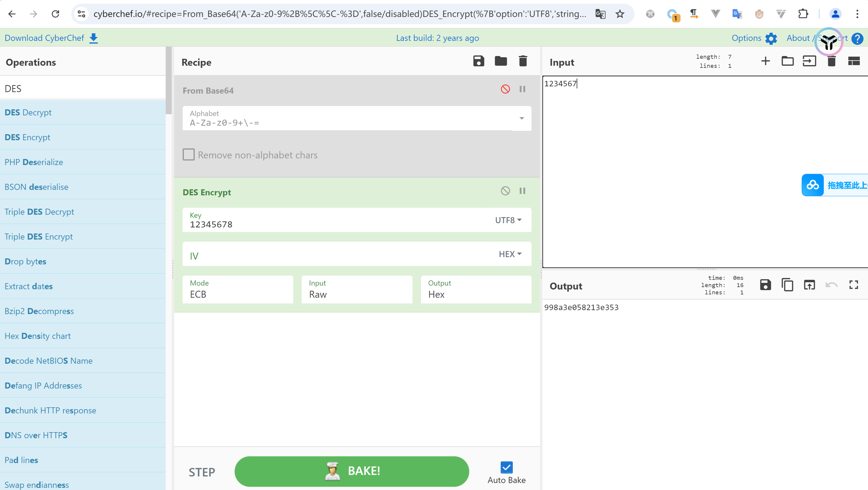Change IV format from HEX

[x=510, y=254]
